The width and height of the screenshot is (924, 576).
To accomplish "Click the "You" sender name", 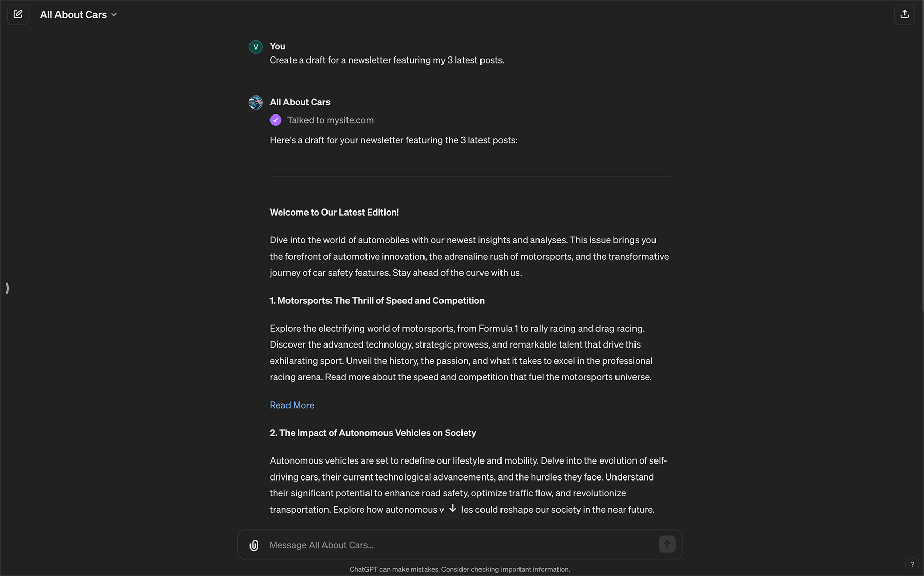I will click(277, 46).
